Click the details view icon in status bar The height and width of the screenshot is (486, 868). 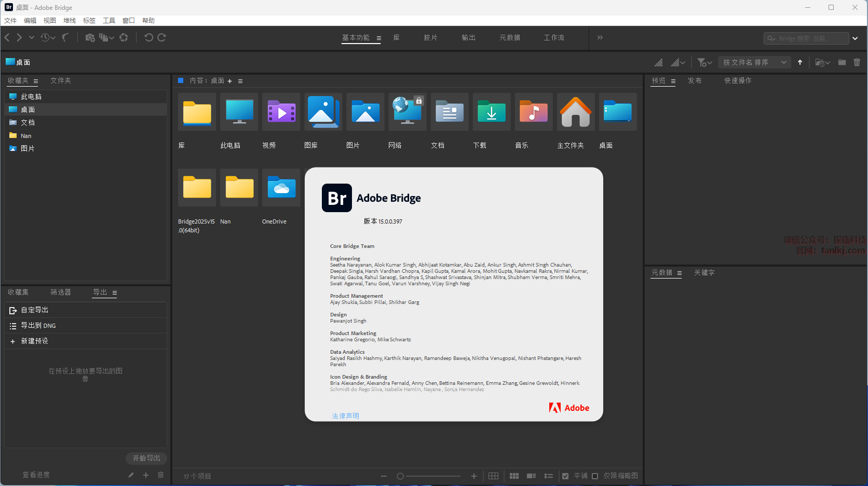[531, 476]
